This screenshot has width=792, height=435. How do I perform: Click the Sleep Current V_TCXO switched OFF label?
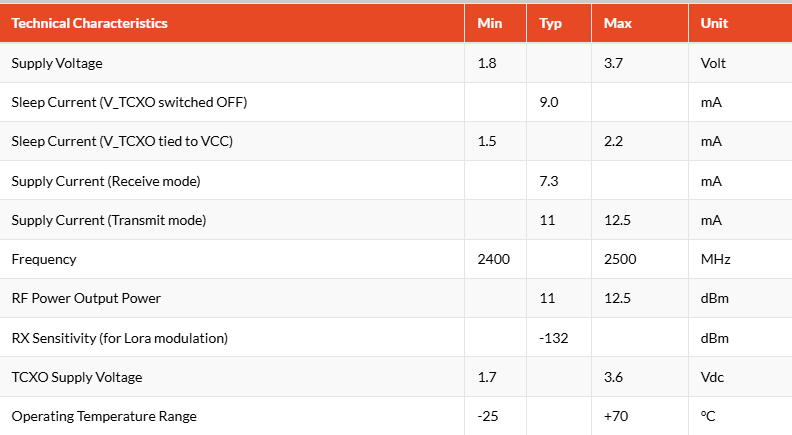coord(129,102)
